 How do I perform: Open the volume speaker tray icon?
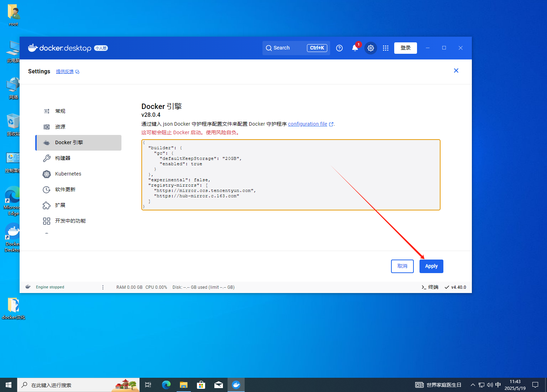490,385
